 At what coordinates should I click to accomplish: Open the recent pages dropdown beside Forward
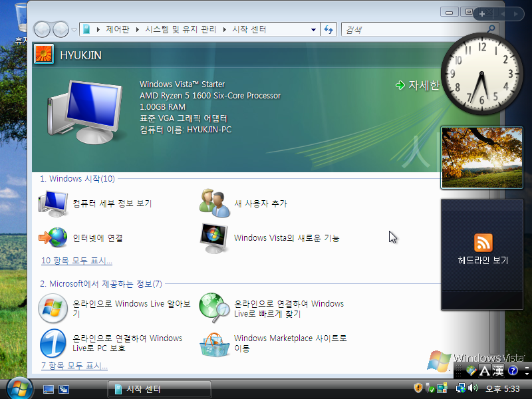pos(74,30)
